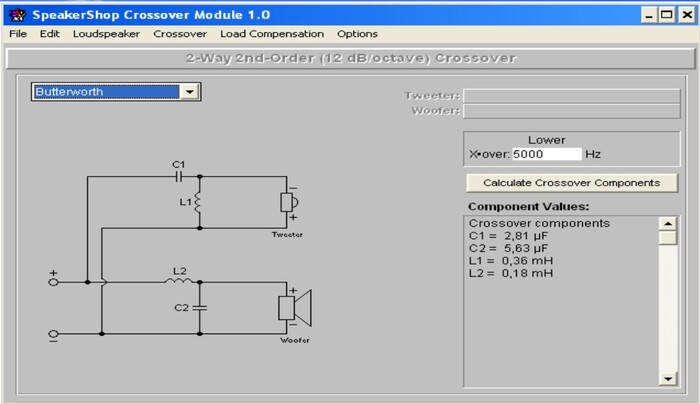700x404 pixels.
Task: Select the 'C1 = 2,81 µF' line
Action: [508, 236]
